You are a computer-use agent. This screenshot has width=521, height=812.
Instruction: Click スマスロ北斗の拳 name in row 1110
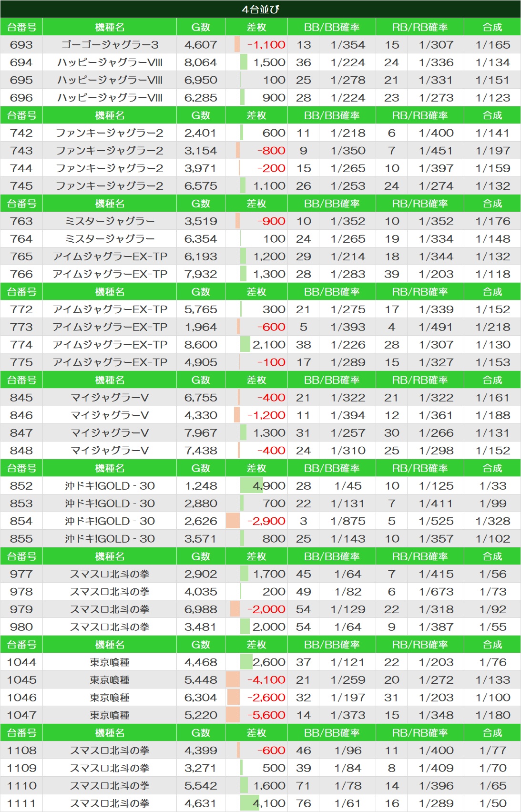(x=110, y=786)
